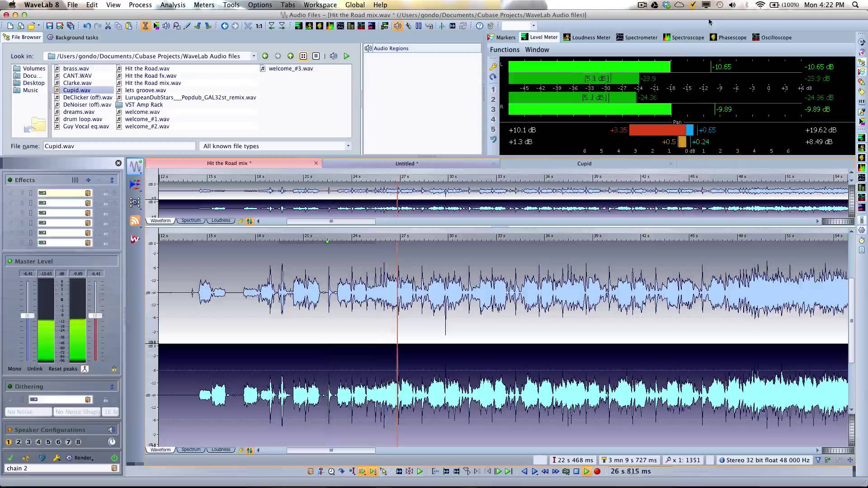Open the wrench settings icon in Master Section

57,458
